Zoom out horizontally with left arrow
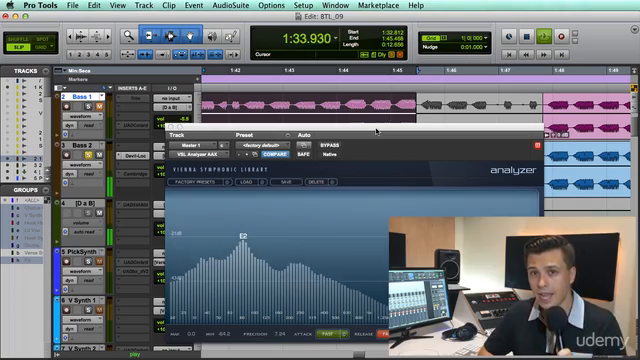This screenshot has height=360, width=640. (x=70, y=37)
